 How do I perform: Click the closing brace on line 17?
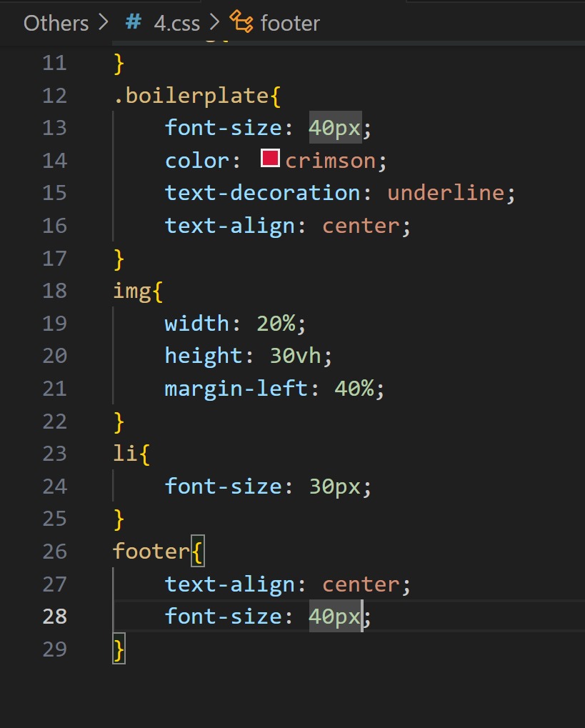[119, 259]
